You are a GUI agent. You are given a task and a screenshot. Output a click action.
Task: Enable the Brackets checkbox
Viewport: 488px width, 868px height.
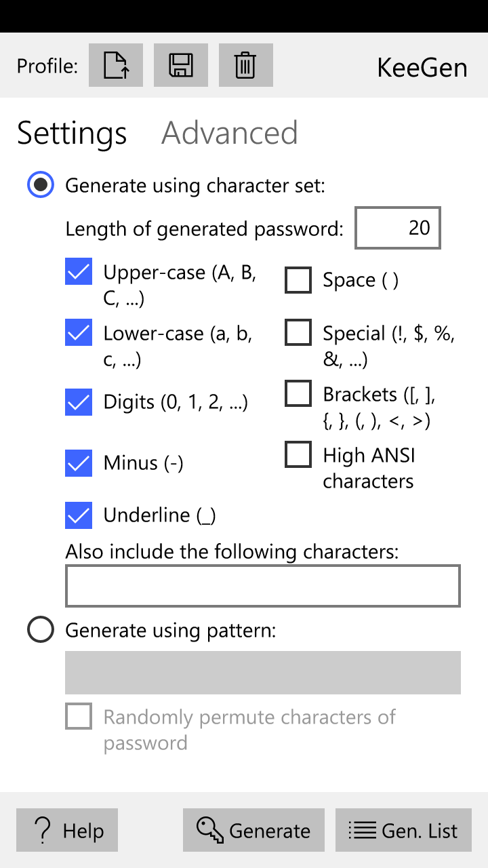(x=298, y=394)
